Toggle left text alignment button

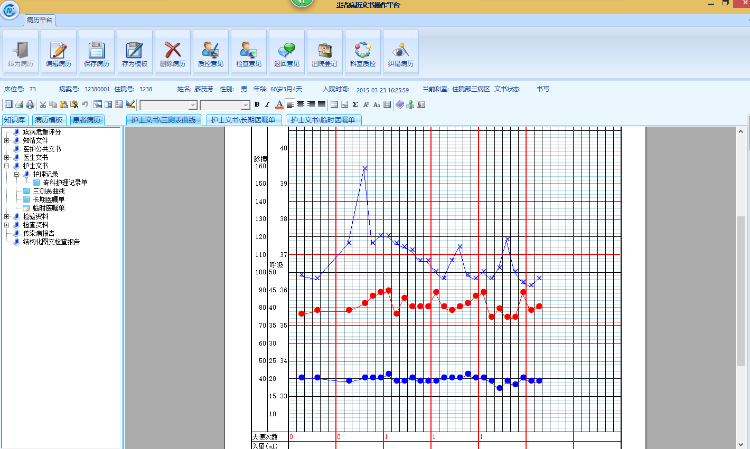coord(289,104)
